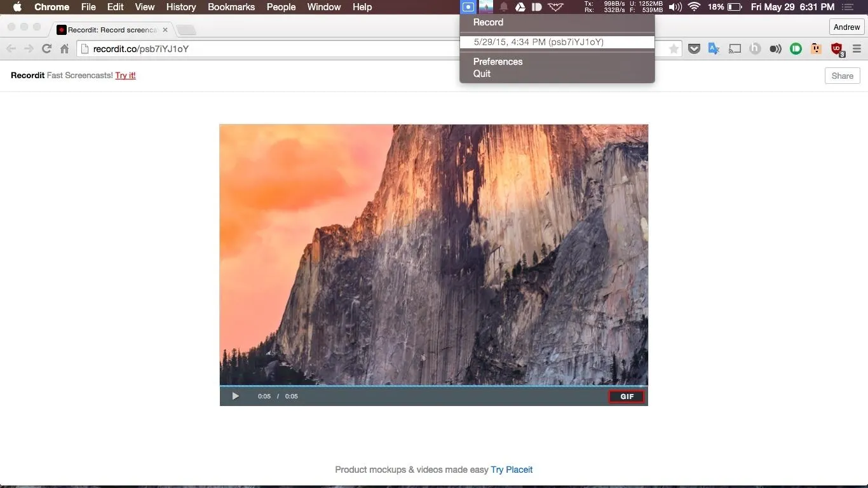This screenshot has width=868, height=488.
Task: Click the video progress bar
Action: 434,386
